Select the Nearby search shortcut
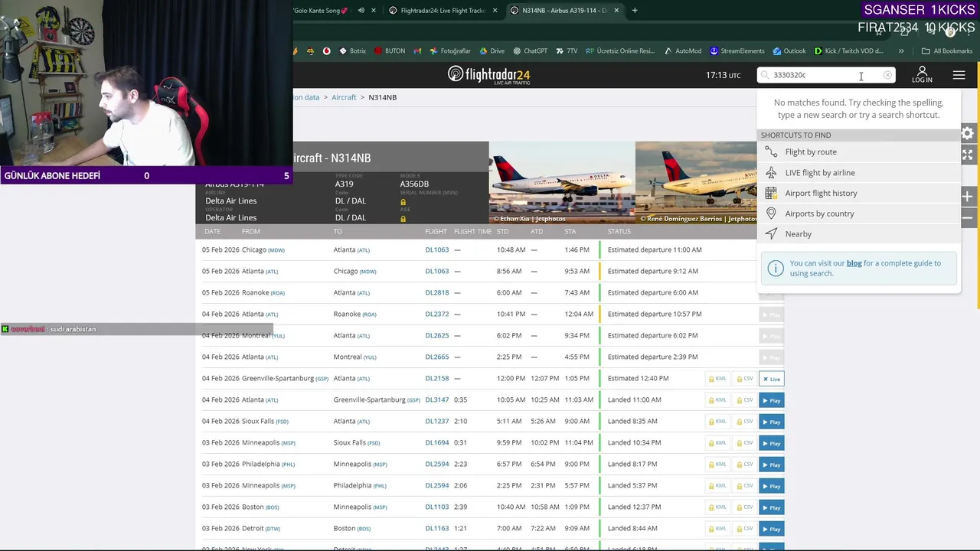Screen dimensions: 980x551 857,234
